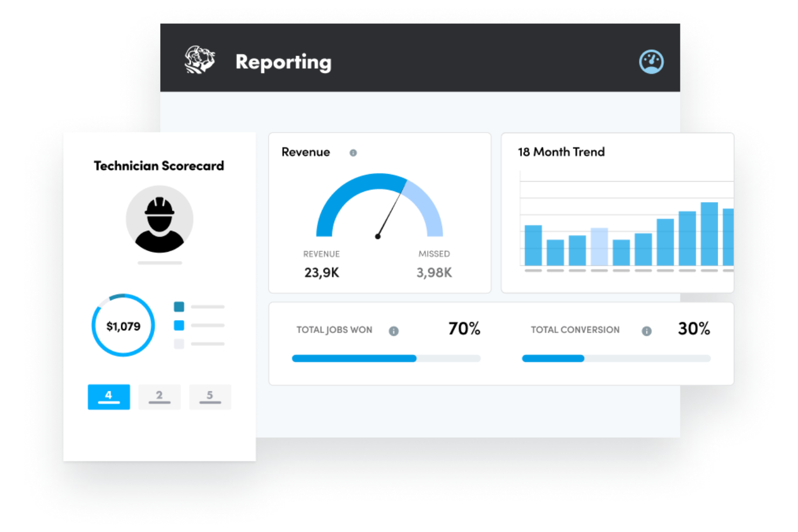798x532 pixels.
Task: Click the dark blue legend square
Action: [179, 306]
